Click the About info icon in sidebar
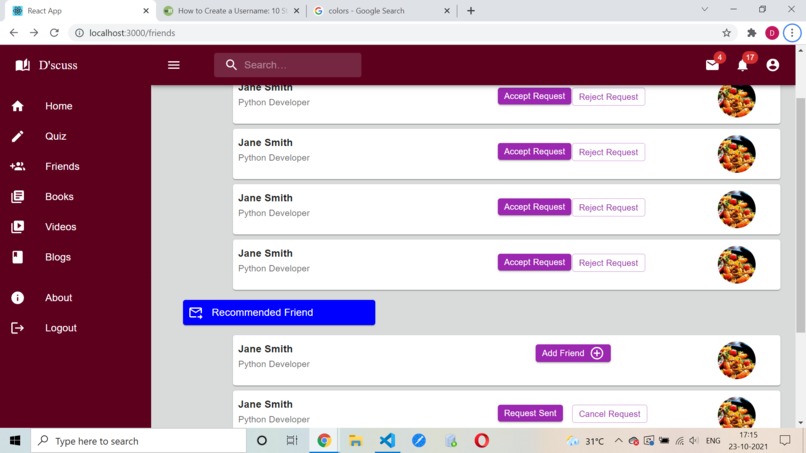The width and height of the screenshot is (806, 453). tap(17, 298)
